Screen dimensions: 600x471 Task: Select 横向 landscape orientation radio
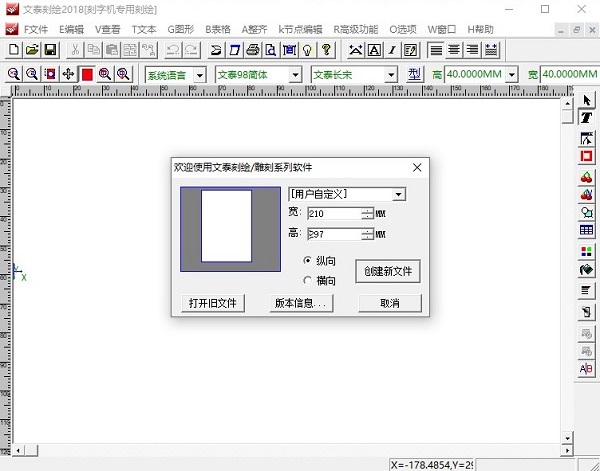(x=307, y=280)
